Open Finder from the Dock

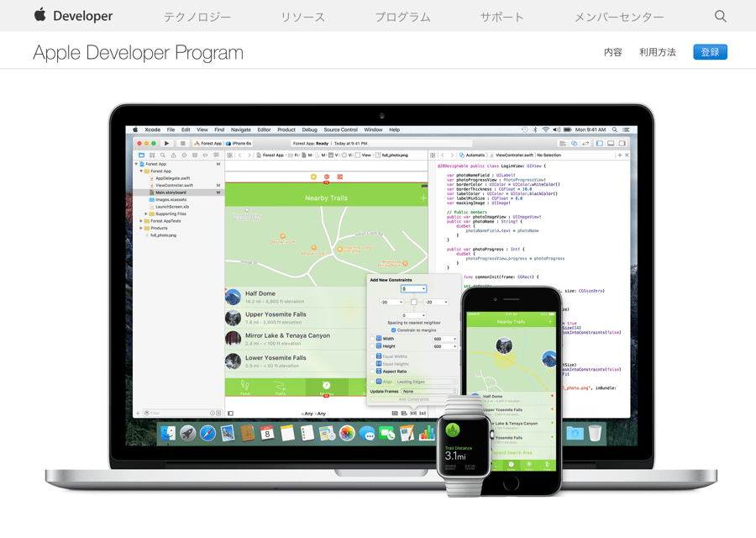click(x=168, y=433)
